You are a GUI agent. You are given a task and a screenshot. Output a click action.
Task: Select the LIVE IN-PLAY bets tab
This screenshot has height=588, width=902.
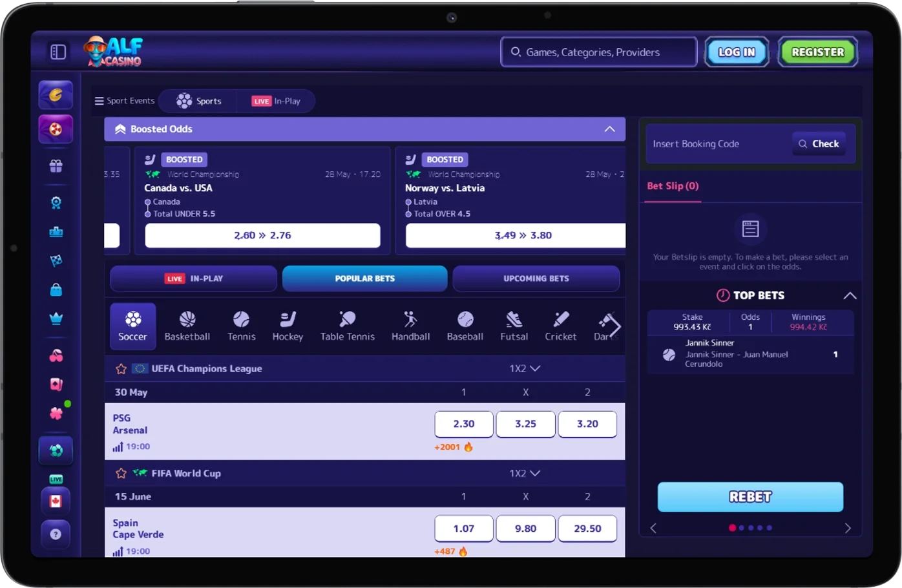[194, 278]
